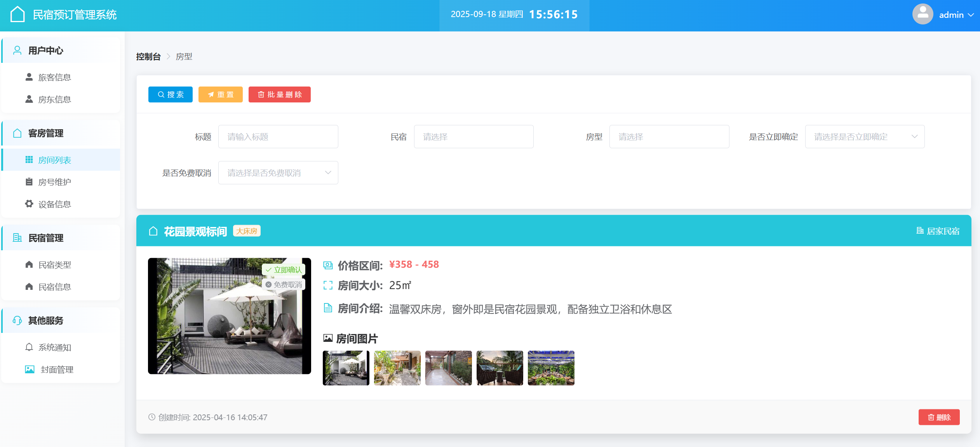Click the house icon beside 花园景观标间
Image resolution: width=980 pixels, height=447 pixels.
pyautogui.click(x=153, y=231)
